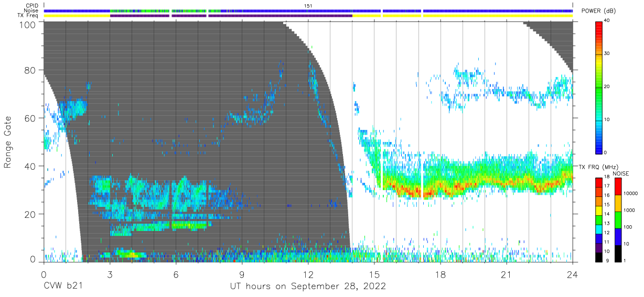This screenshot has width=644, height=297.
Task: Click the x-axis tick label '3'
Action: pyautogui.click(x=110, y=274)
